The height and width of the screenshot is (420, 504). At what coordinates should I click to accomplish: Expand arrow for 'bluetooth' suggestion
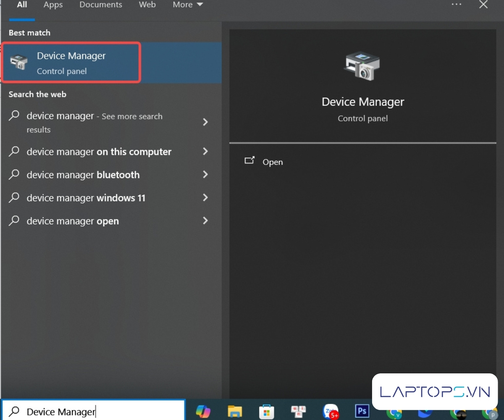click(205, 174)
